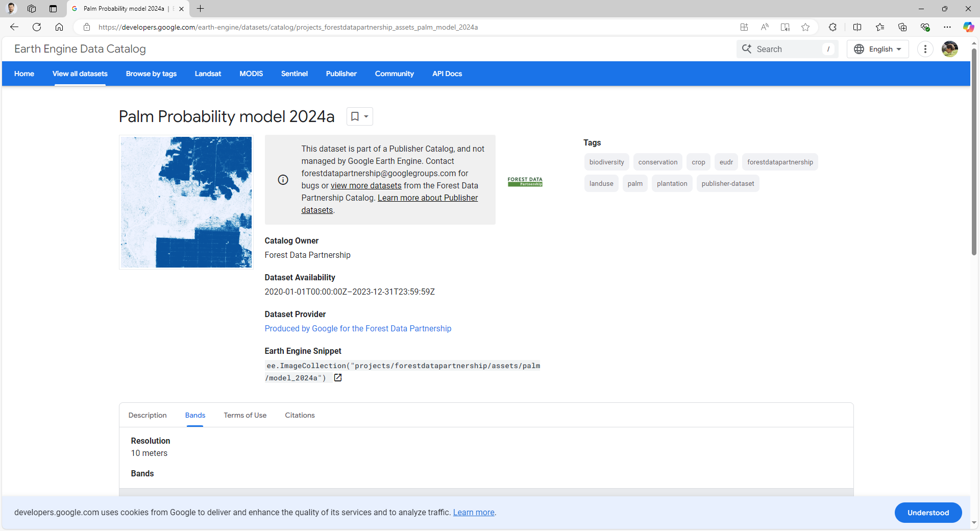Open the Forest Data Partnership provider link

click(x=358, y=328)
